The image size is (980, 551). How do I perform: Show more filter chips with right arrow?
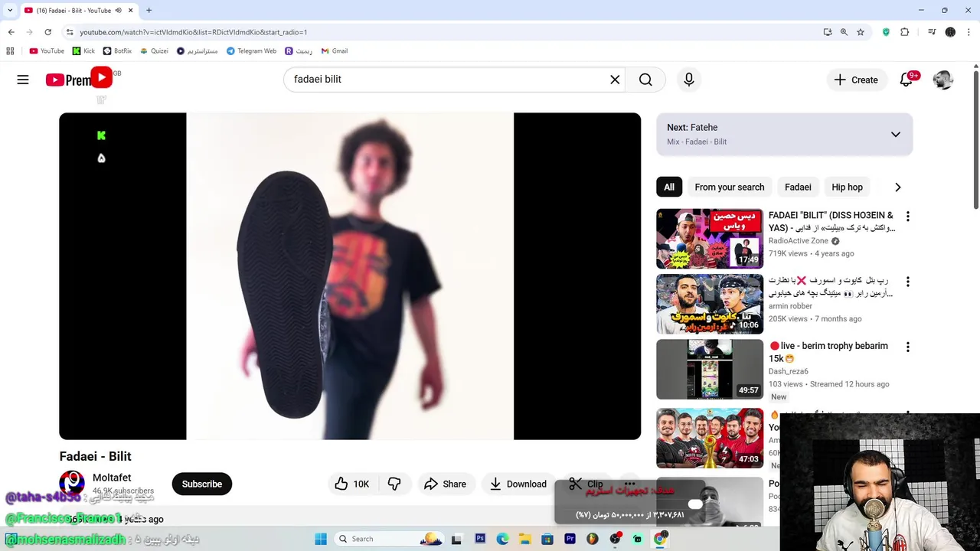(x=898, y=187)
